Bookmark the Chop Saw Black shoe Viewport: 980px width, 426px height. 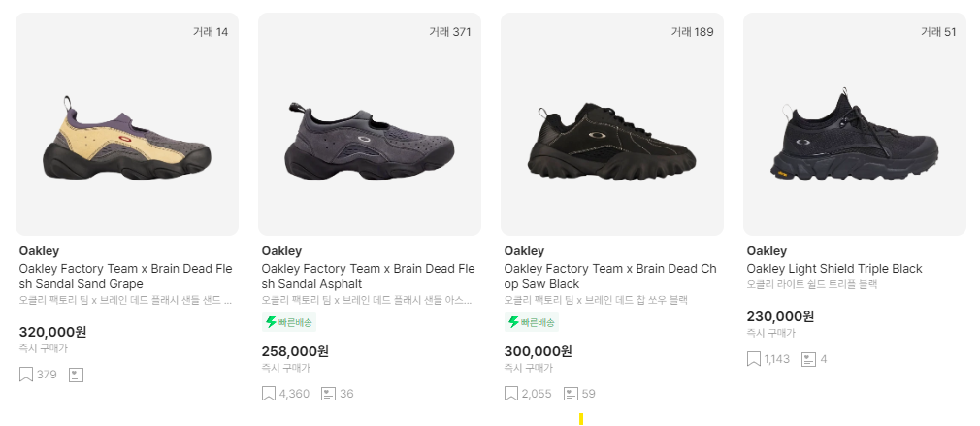(x=511, y=394)
